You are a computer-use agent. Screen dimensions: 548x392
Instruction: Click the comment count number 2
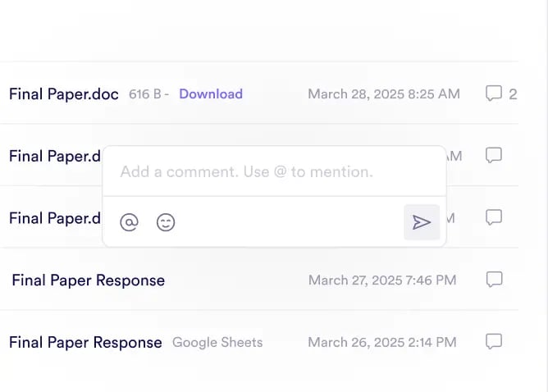513,94
